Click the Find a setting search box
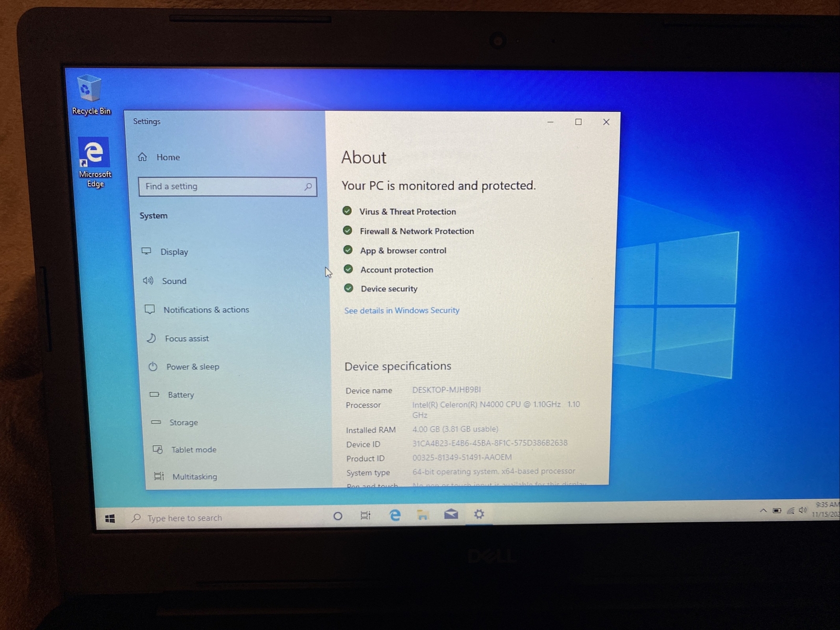Viewport: 840px width, 630px height. (x=227, y=186)
